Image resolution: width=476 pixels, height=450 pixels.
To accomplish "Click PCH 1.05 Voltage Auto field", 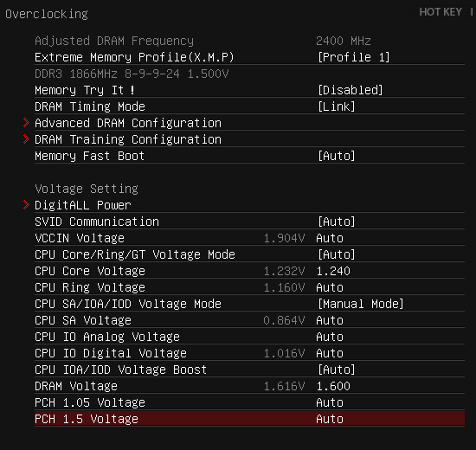I will coord(330,402).
